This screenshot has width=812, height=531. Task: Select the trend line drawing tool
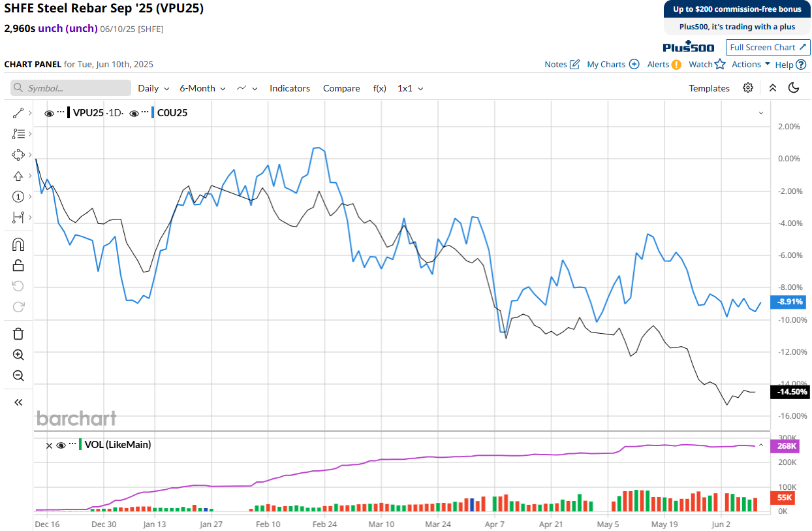tap(18, 113)
